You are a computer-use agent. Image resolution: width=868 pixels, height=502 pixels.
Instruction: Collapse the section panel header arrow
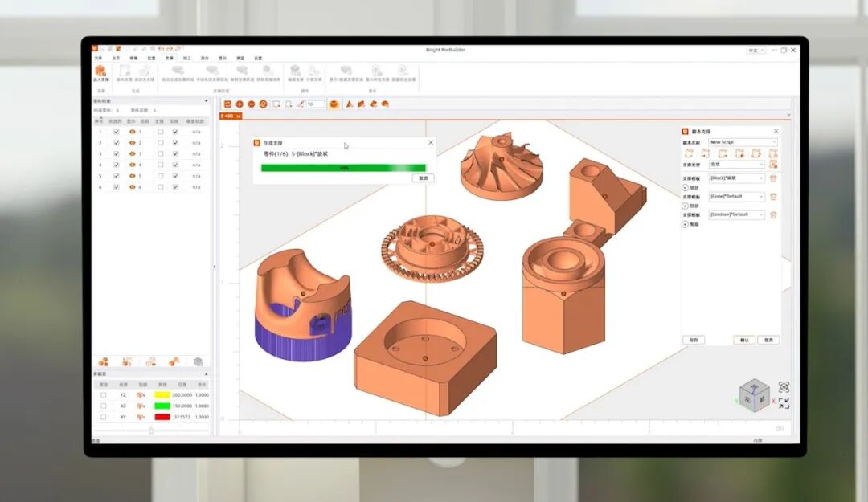tap(207, 375)
